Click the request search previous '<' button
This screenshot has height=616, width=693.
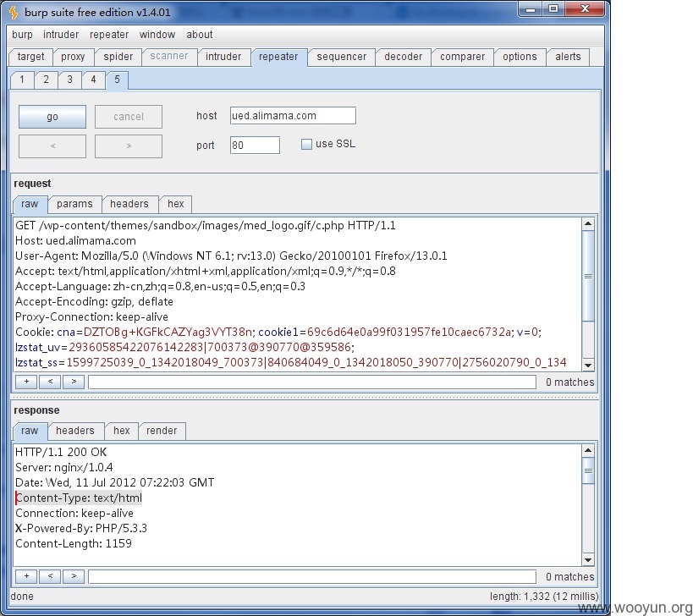[50, 382]
